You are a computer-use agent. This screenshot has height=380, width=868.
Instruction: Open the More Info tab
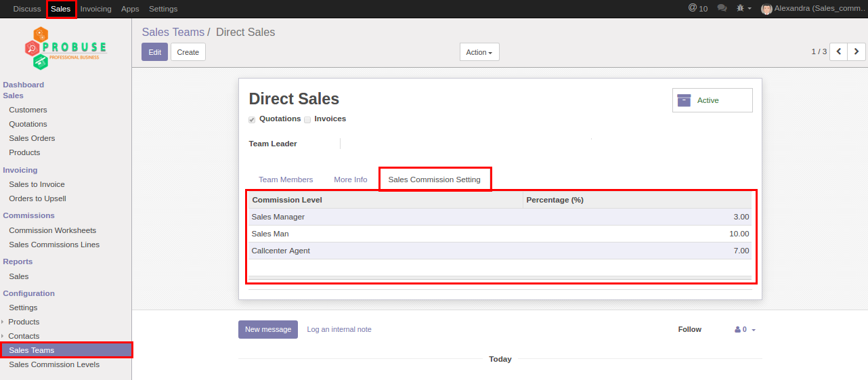pyautogui.click(x=350, y=180)
